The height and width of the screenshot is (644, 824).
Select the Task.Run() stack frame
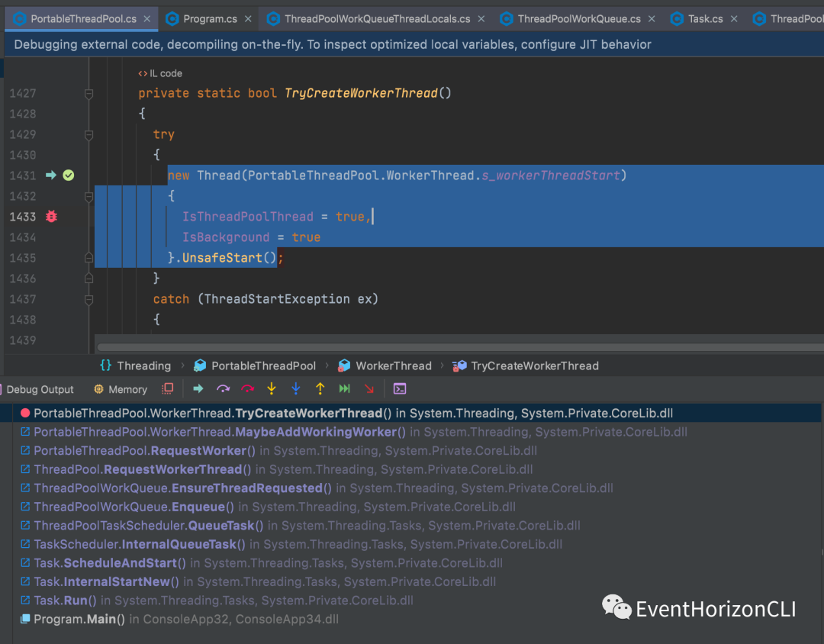[x=410, y=601]
